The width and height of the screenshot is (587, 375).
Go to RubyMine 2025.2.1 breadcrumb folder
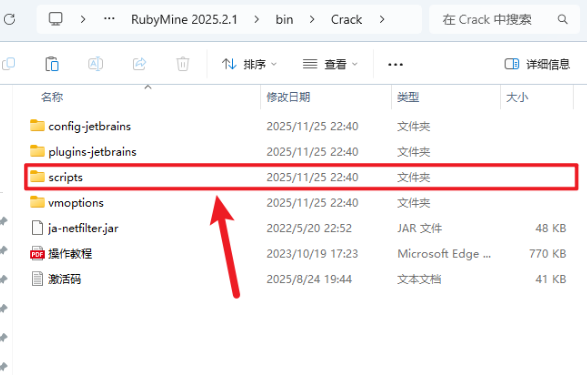(x=184, y=19)
